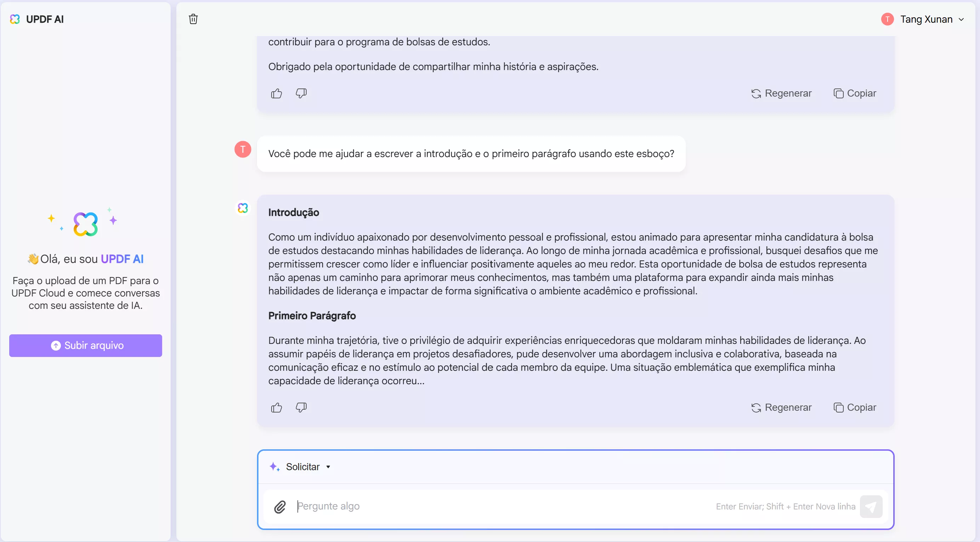The image size is (980, 542).
Task: Click the copy icon beside the first Copiar
Action: tap(839, 93)
